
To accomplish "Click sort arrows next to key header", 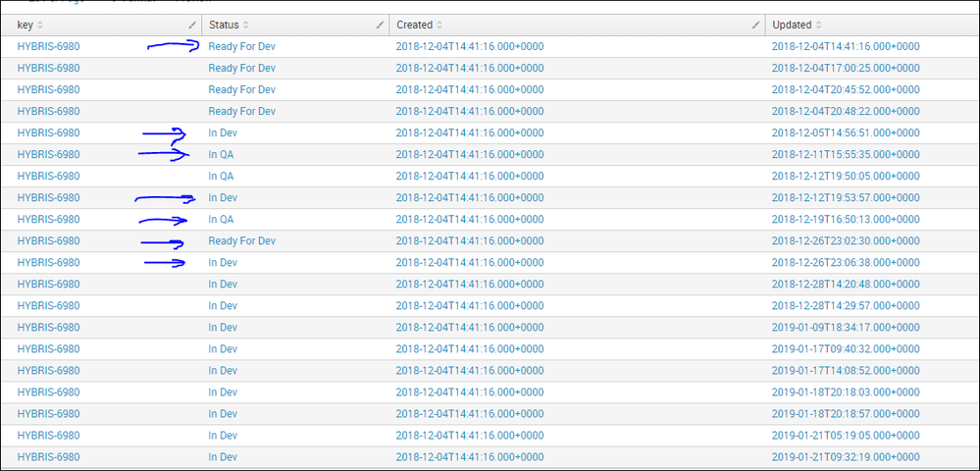I will click(40, 25).
